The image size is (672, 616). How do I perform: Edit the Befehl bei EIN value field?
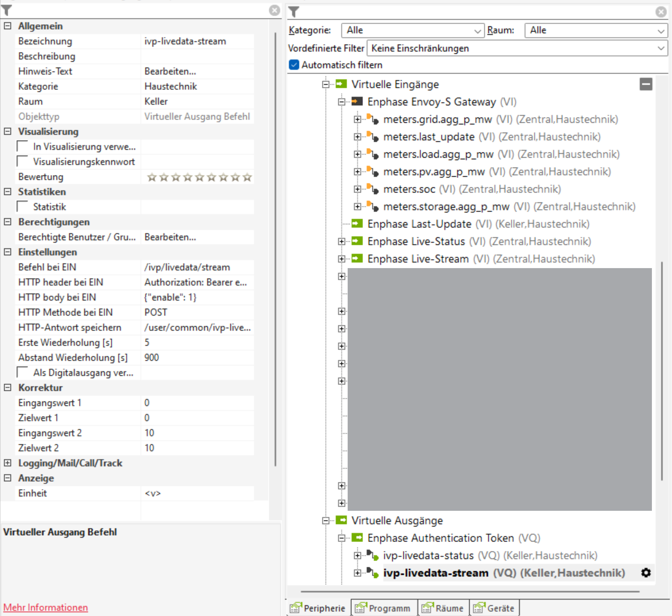[197, 267]
